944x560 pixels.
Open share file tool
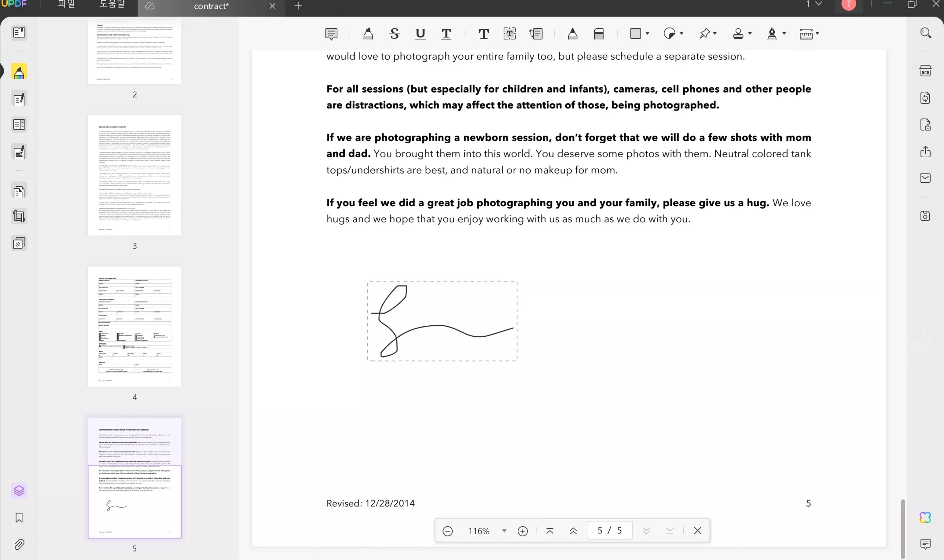926,152
